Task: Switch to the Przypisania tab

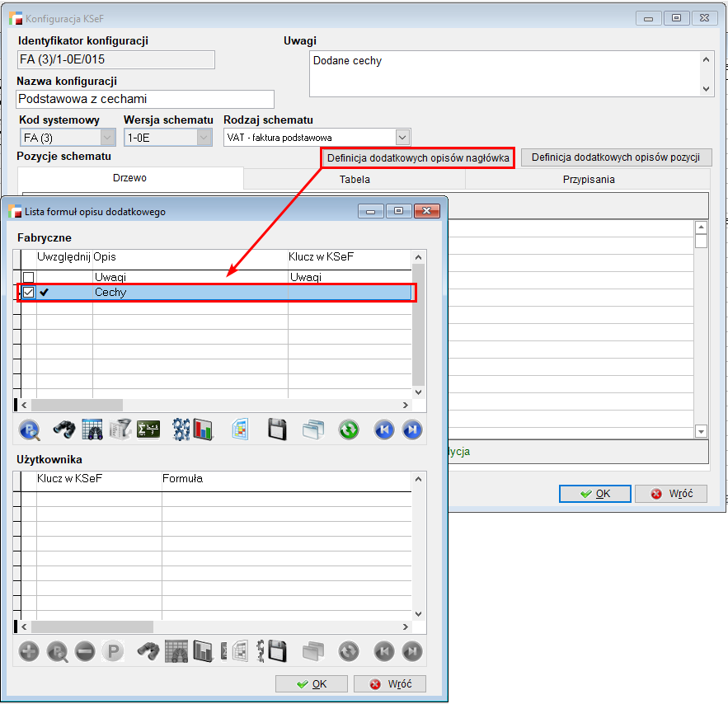Action: click(587, 179)
